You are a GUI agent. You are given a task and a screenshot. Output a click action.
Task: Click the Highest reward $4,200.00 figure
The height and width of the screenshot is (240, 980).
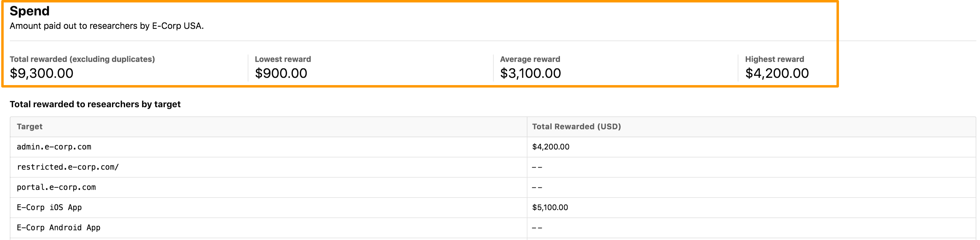pyautogui.click(x=777, y=73)
